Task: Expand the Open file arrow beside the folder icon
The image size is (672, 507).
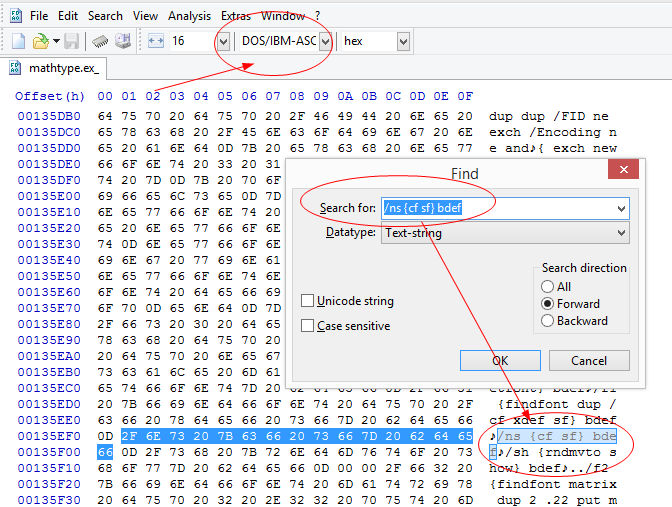Action: [56, 41]
